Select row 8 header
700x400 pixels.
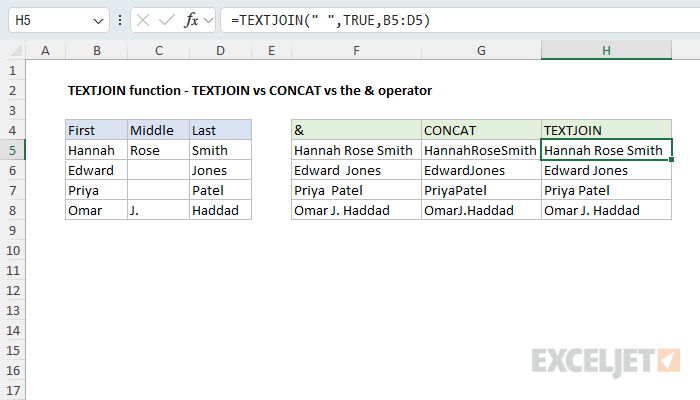[12, 210]
